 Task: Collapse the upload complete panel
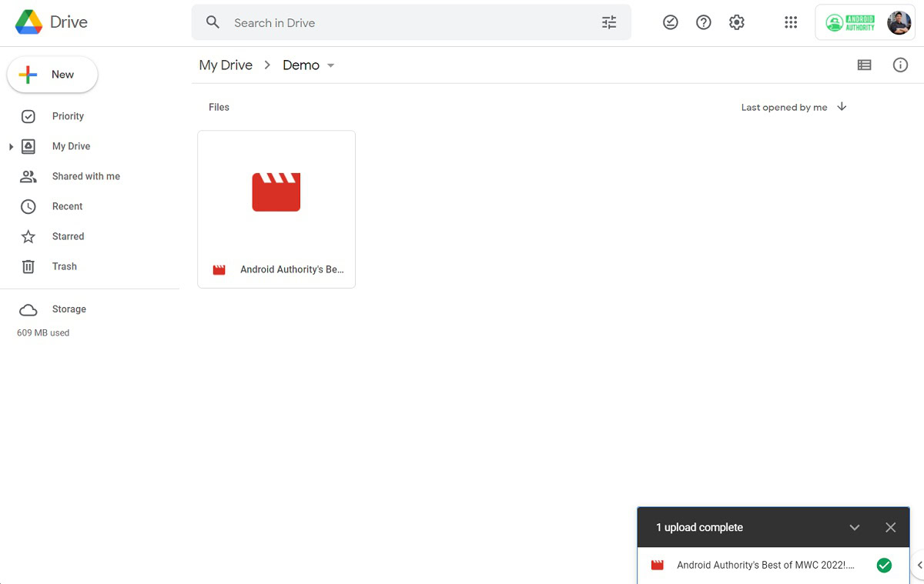point(854,527)
